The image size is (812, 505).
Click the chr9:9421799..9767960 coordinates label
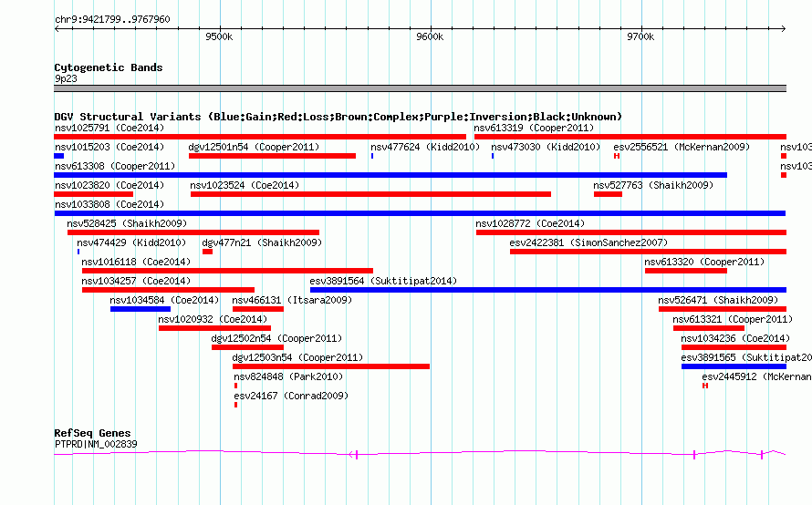pos(112,19)
